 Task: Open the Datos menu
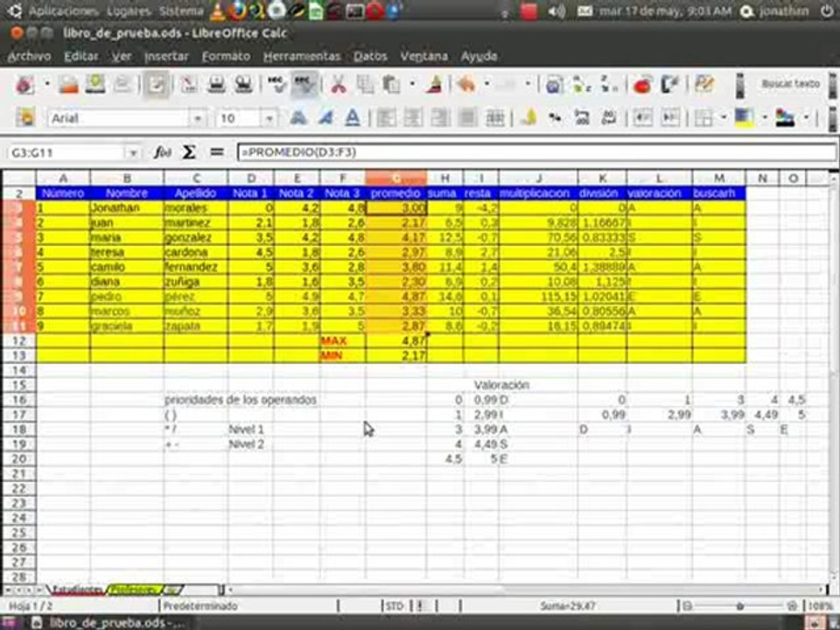[x=370, y=56]
